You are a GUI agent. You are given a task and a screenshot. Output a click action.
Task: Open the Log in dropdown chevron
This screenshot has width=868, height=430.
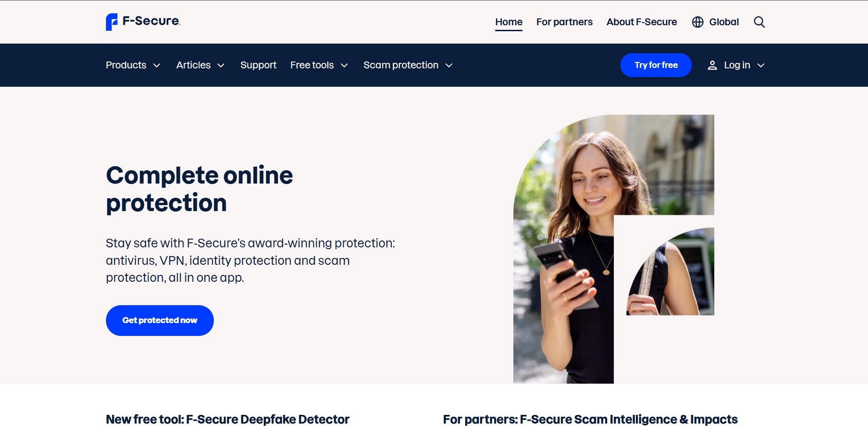click(x=761, y=66)
